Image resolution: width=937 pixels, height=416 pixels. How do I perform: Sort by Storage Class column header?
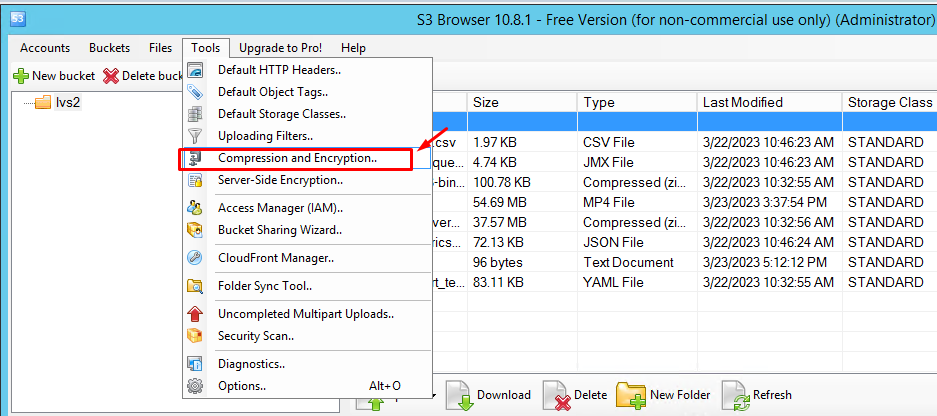pyautogui.click(x=889, y=102)
